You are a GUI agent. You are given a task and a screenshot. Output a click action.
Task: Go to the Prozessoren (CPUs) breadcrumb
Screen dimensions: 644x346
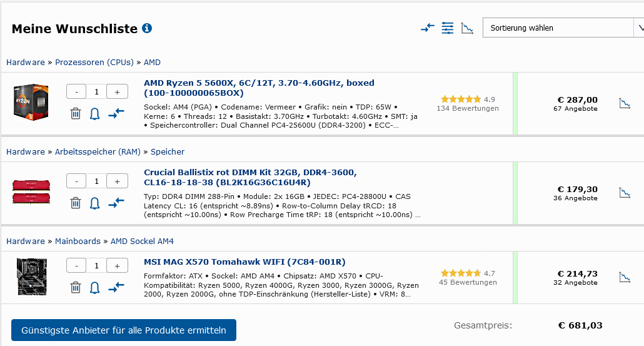94,63
